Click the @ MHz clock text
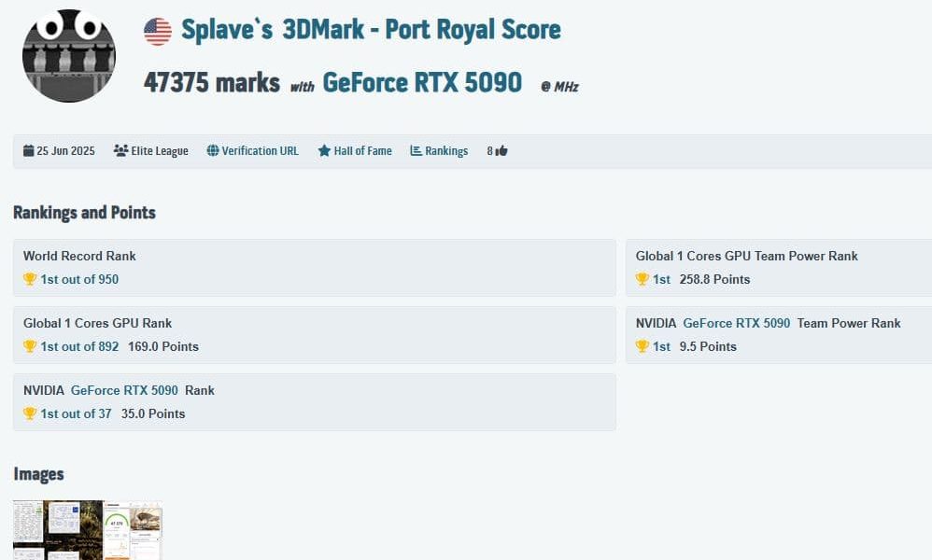The width and height of the screenshot is (932, 560). click(559, 87)
